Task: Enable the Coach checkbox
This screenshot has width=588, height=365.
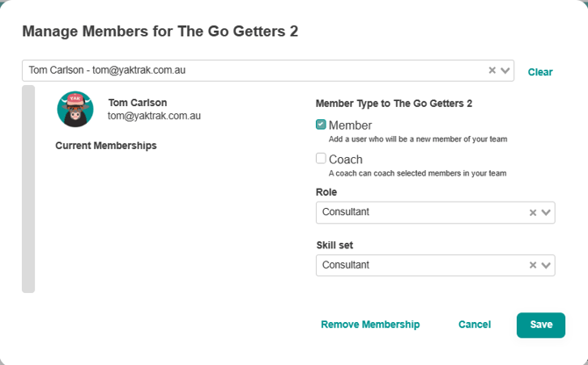Action: tap(321, 159)
